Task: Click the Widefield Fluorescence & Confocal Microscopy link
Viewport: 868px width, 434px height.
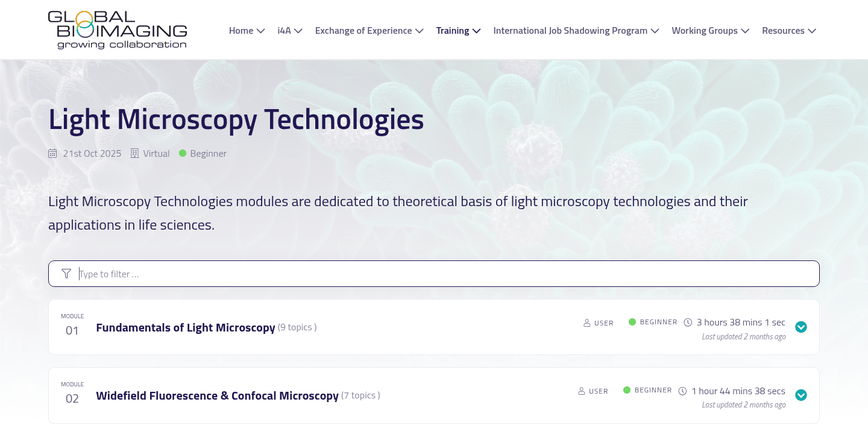Action: pos(216,395)
